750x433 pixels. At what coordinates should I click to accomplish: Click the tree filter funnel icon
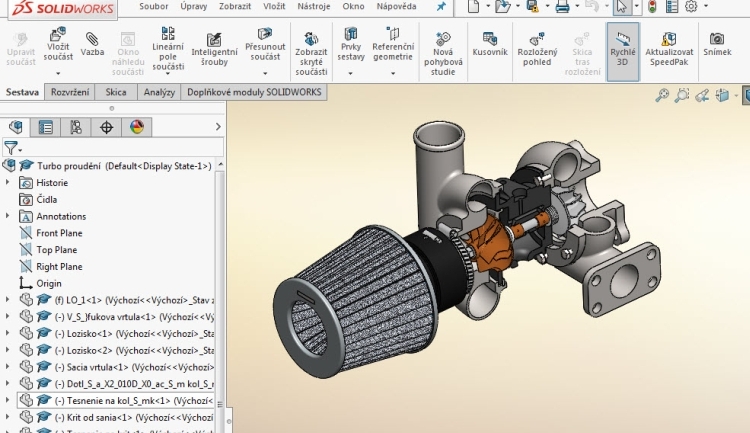[x=11, y=148]
